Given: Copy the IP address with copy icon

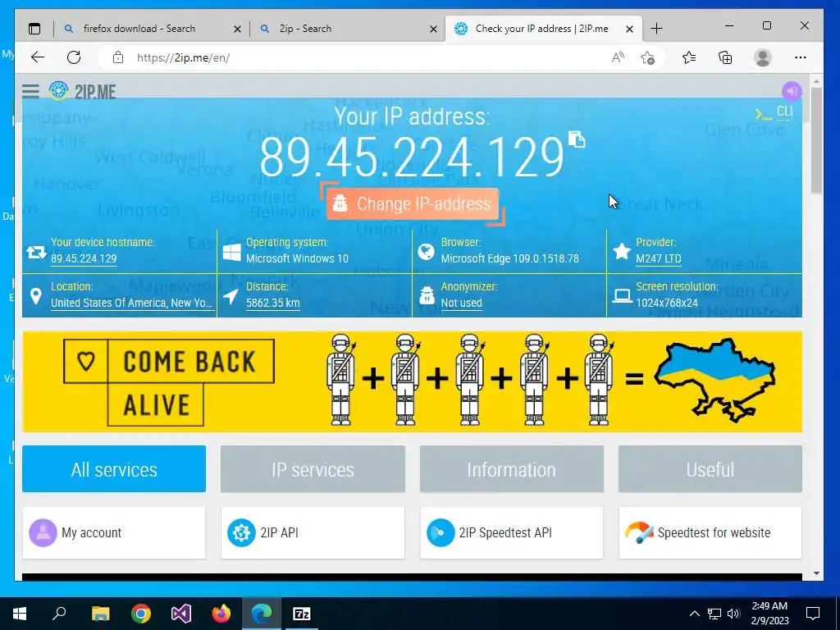Looking at the screenshot, I should click(577, 139).
